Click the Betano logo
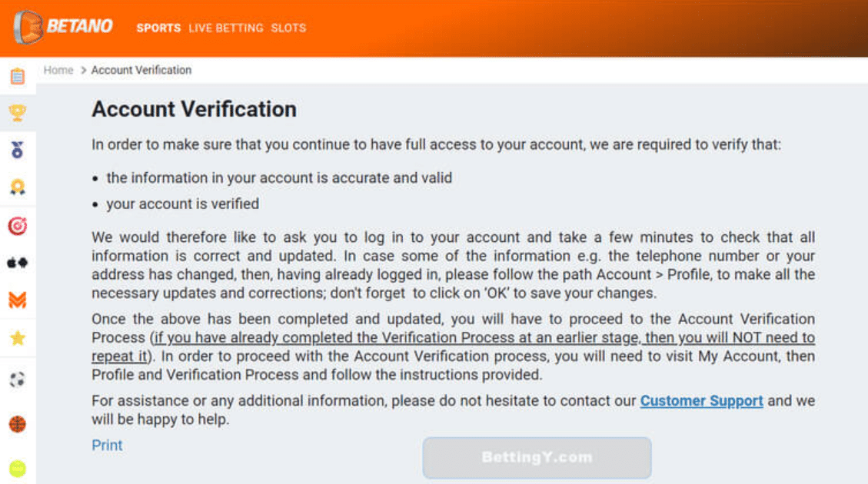 coord(63,27)
